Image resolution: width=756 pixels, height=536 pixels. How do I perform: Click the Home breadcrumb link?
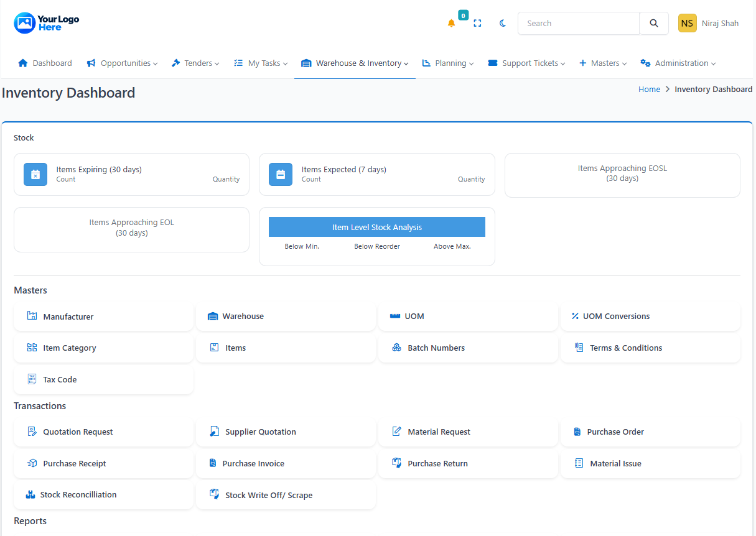coord(649,90)
